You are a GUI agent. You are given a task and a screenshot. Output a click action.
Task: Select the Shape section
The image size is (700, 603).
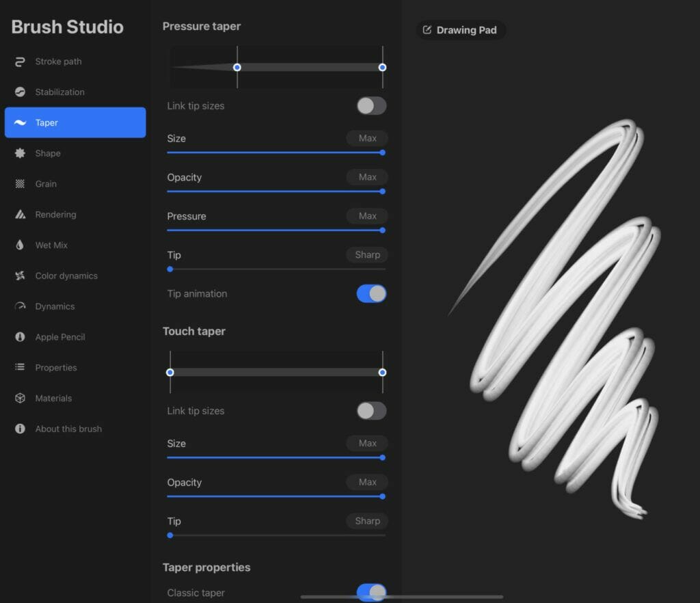[75, 153]
